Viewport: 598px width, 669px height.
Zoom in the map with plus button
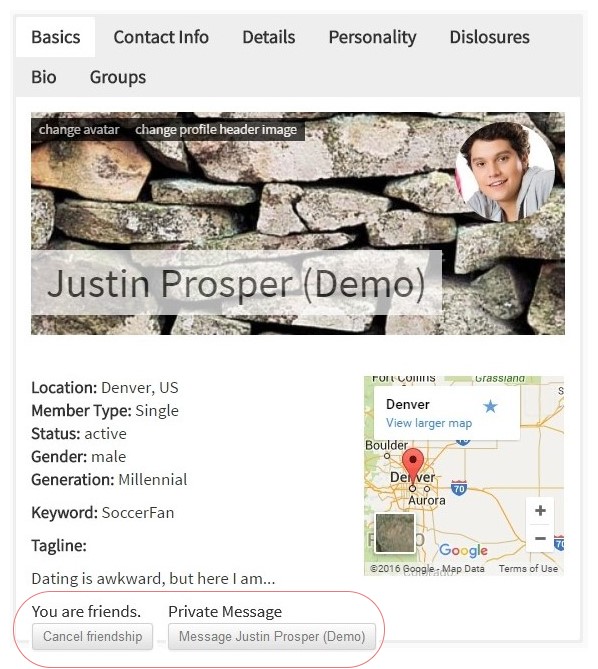coord(540,510)
